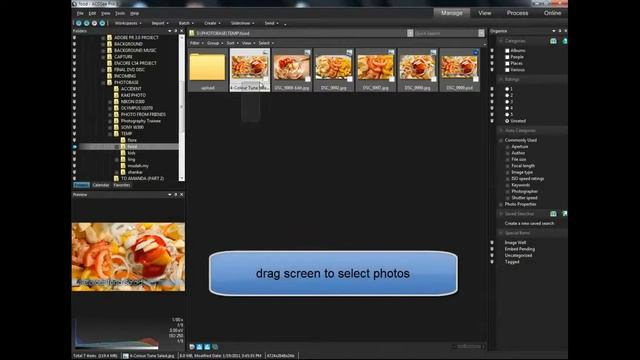Image resolution: width=640 pixels, height=360 pixels.
Task: Click the Image Well special item
Action: [515, 242]
